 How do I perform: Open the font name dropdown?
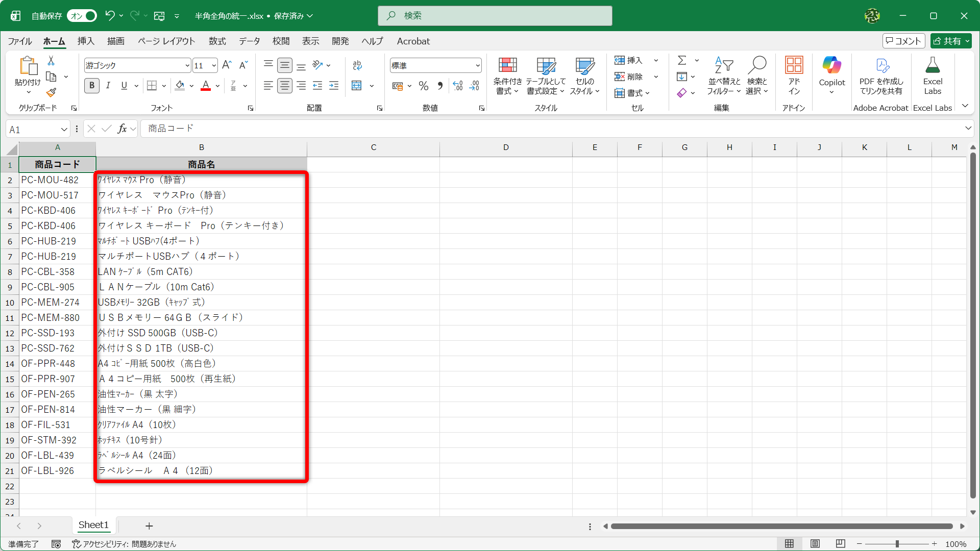coord(187,65)
